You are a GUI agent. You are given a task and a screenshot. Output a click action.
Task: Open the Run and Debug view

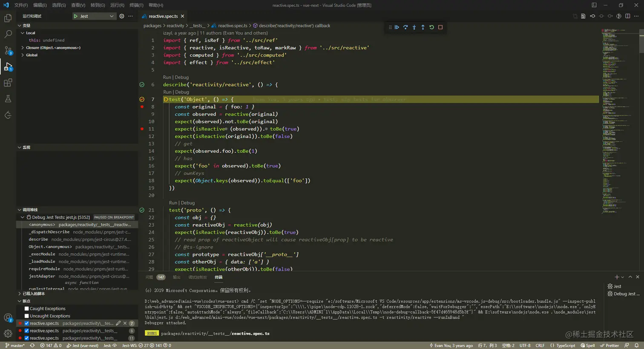tap(8, 66)
